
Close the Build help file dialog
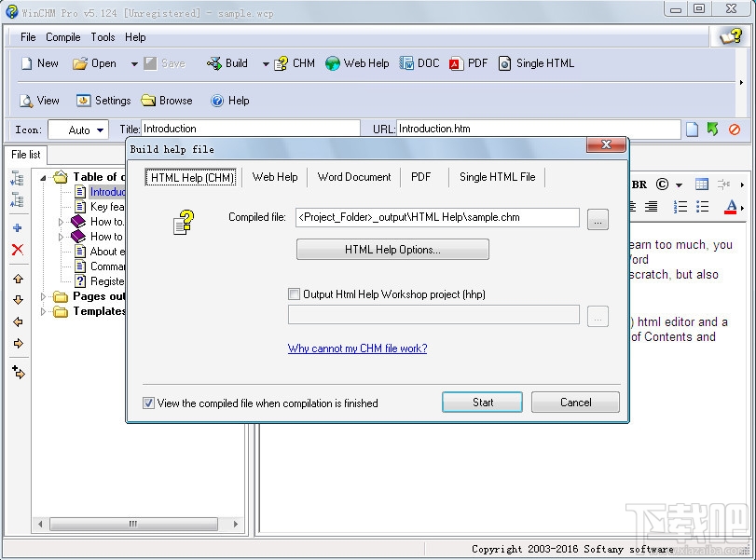(606, 144)
